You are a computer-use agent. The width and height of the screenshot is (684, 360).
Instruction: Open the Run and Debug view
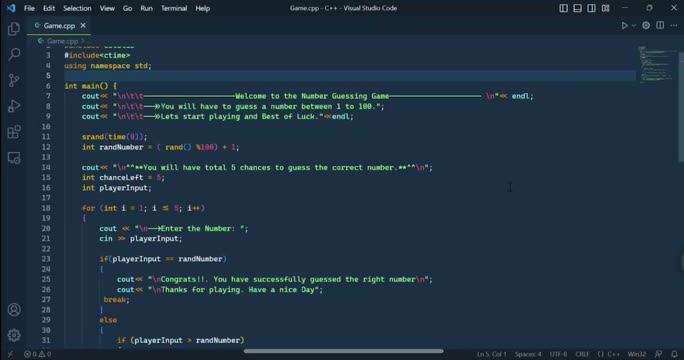[x=14, y=106]
